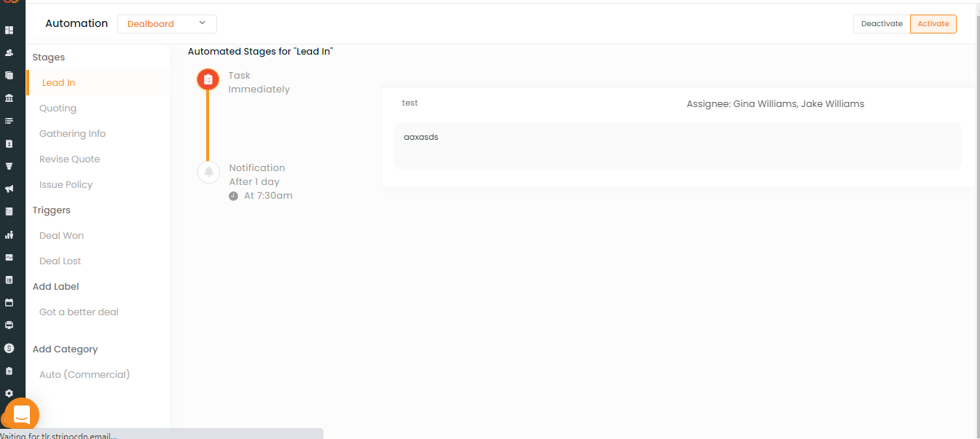Viewport: 980px width, 439px height.
Task: Click the Automation page title
Action: (77, 23)
